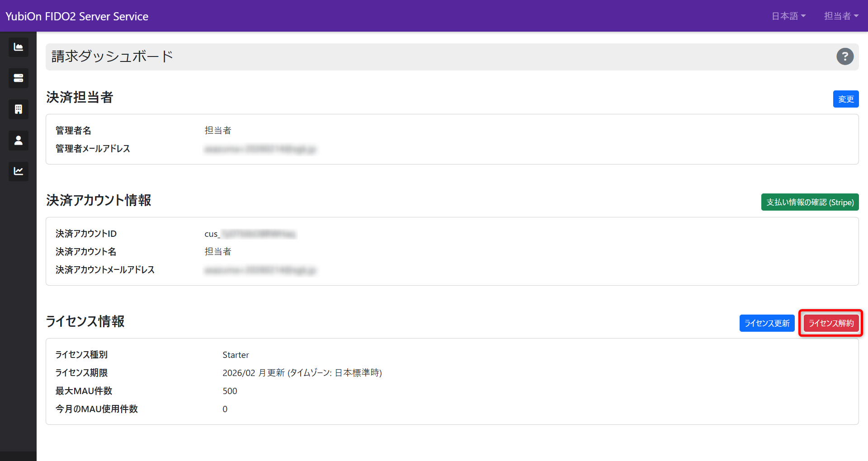Open the dashboard chart view in sidebar
868x461 pixels.
coord(18,47)
